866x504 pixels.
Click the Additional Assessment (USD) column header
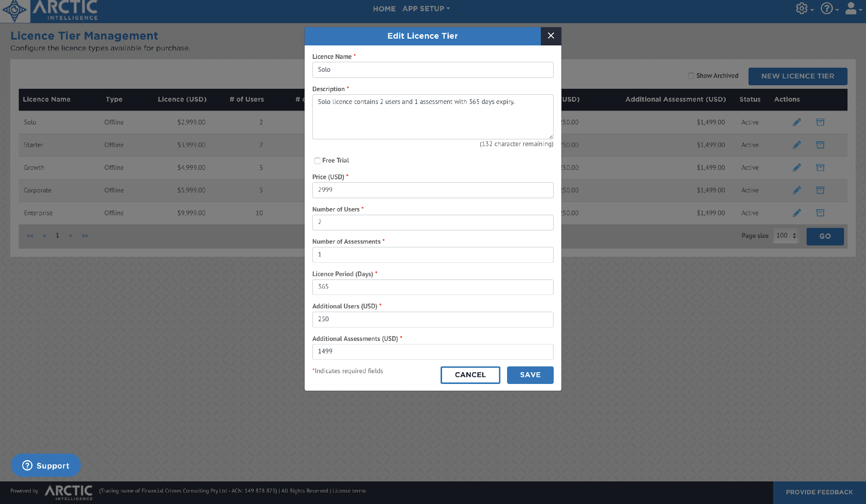tap(675, 99)
